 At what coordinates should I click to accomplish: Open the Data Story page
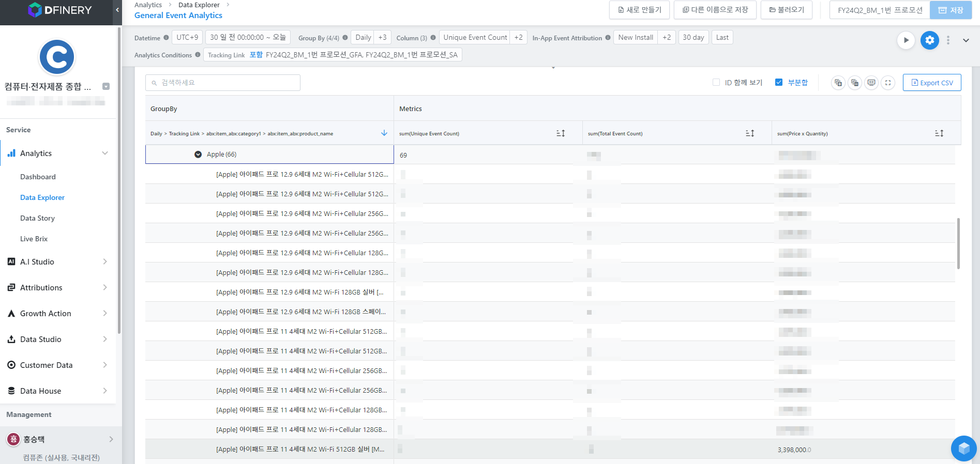click(37, 218)
